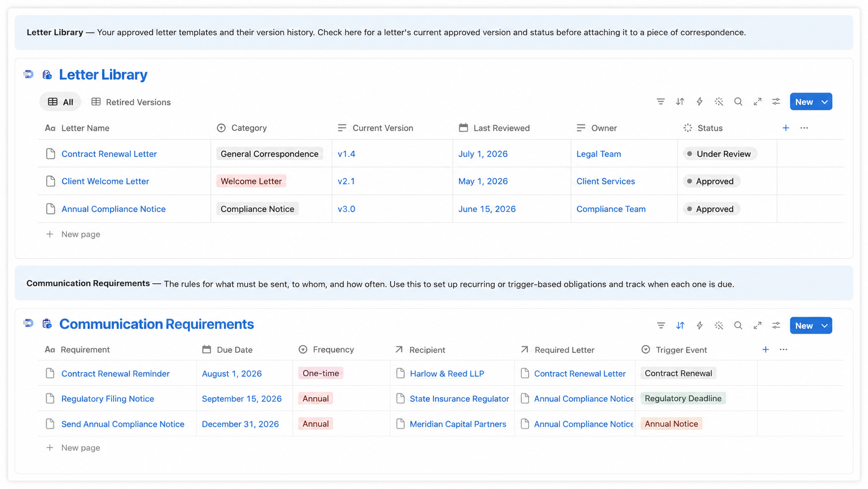Switch to Retired Versions view tab
The height and width of the screenshot is (489, 868).
coord(131,102)
